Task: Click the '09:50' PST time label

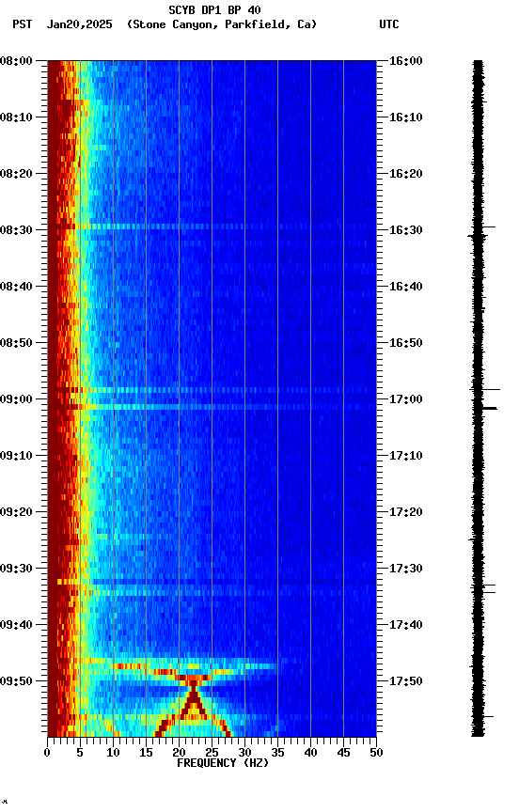Action: click(x=16, y=681)
